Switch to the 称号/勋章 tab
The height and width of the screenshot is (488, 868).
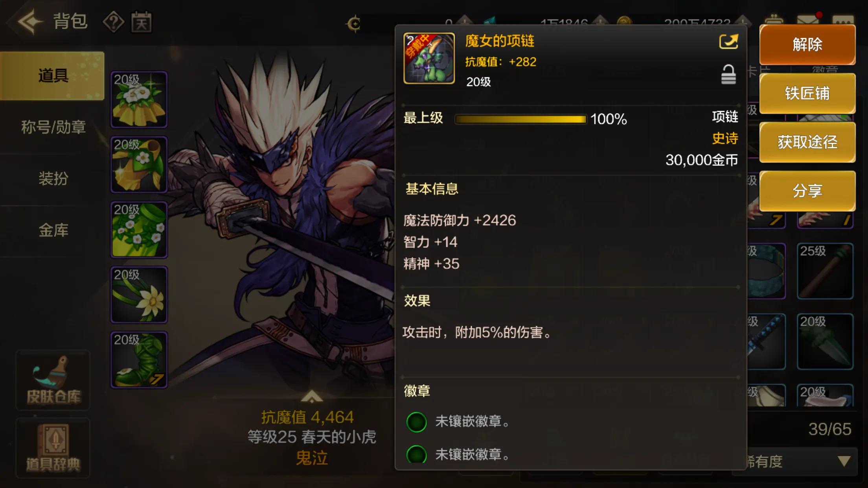(x=53, y=127)
